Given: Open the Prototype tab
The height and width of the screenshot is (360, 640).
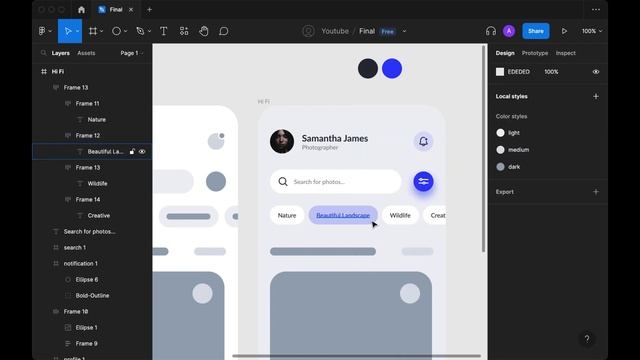Looking at the screenshot, I should 535,53.
